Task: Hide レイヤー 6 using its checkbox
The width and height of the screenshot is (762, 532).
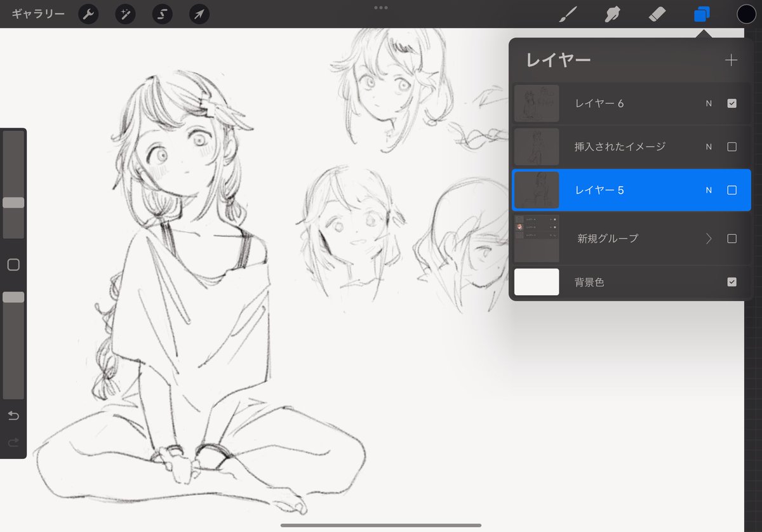Action: [x=732, y=103]
